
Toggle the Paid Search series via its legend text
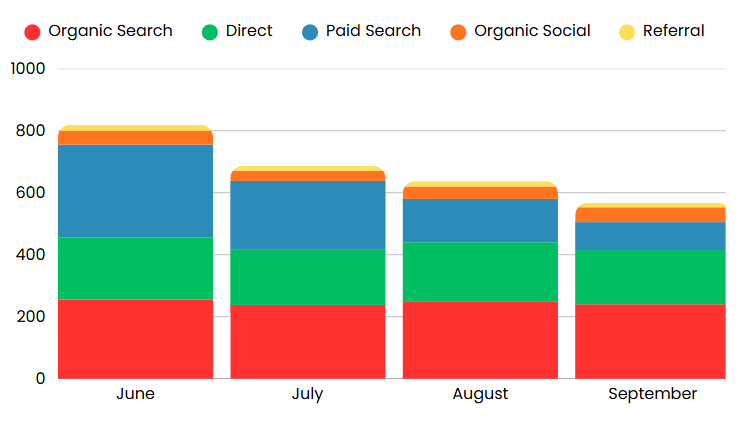[373, 31]
